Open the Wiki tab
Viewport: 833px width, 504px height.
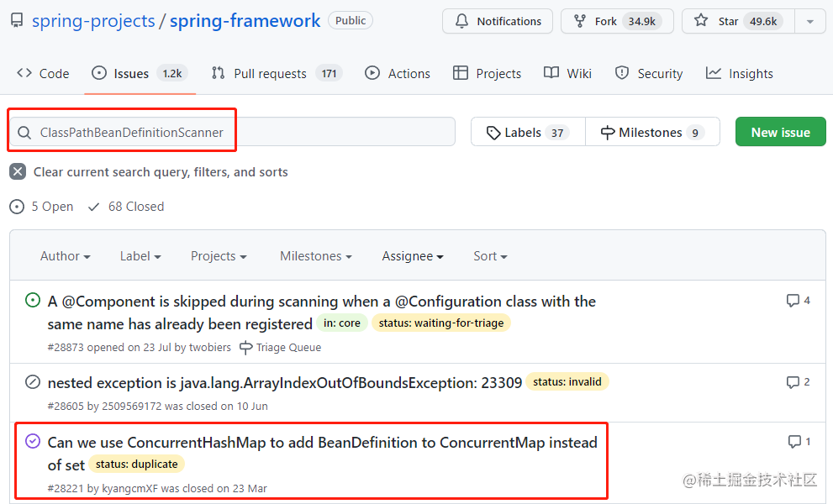point(568,73)
